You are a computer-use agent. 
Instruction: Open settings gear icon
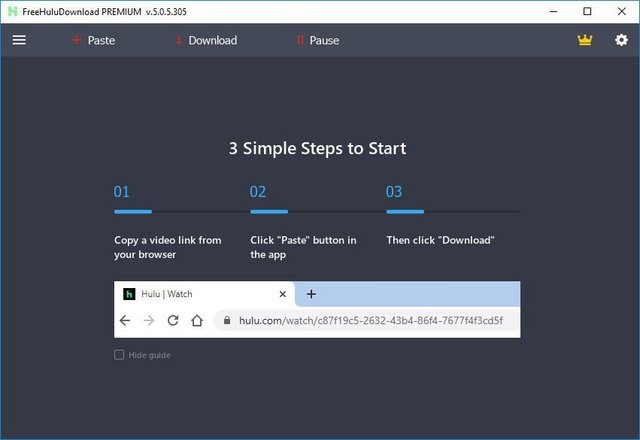click(x=621, y=40)
